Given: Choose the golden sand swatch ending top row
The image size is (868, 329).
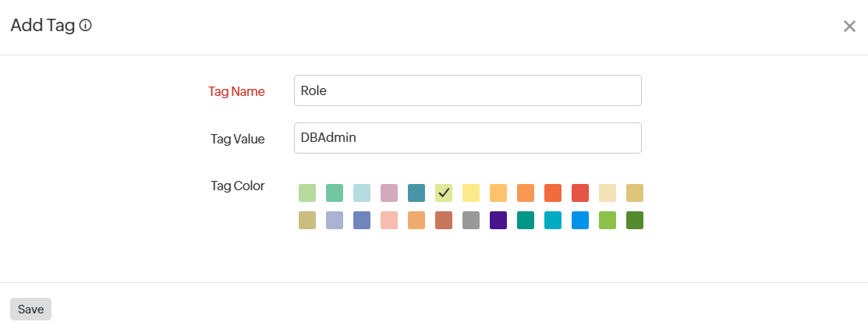Looking at the screenshot, I should click(x=635, y=193).
